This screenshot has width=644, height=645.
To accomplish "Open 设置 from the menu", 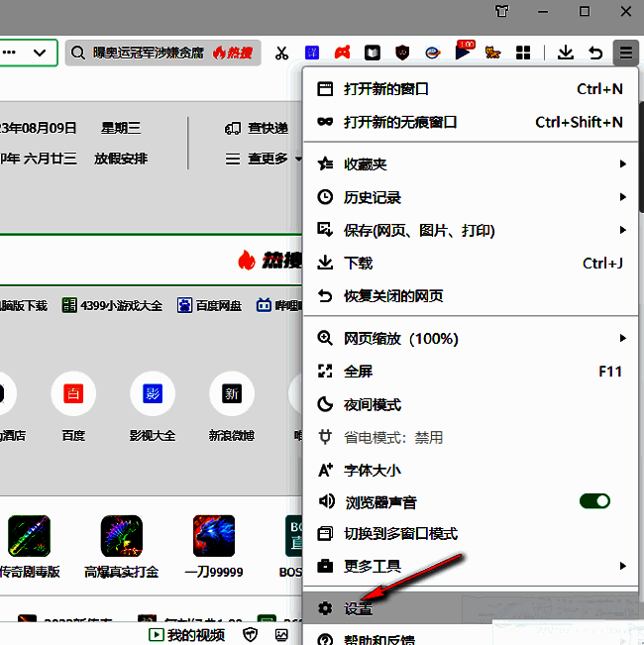I will coord(471,608).
